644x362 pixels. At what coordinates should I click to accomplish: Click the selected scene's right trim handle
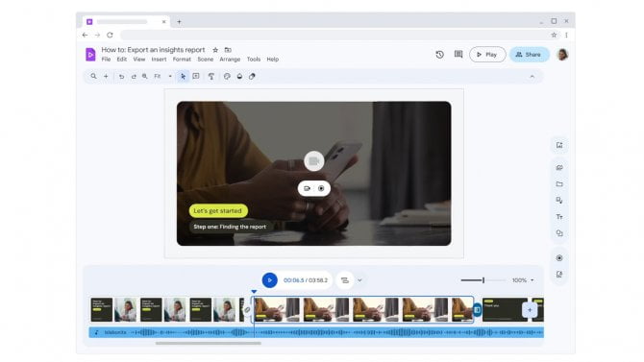(x=478, y=310)
